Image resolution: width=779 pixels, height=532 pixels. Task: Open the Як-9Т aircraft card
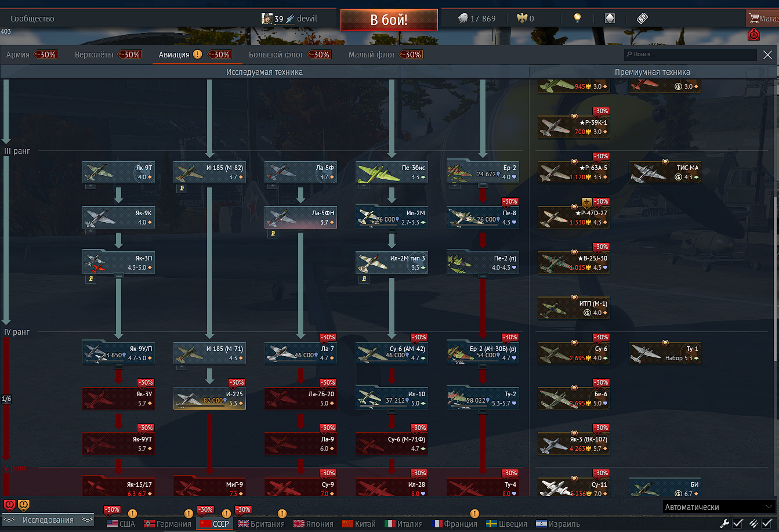point(119,172)
